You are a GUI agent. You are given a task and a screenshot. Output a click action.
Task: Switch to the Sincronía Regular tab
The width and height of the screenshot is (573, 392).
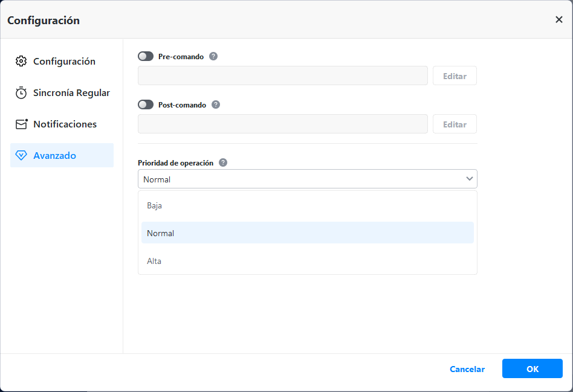(x=71, y=93)
